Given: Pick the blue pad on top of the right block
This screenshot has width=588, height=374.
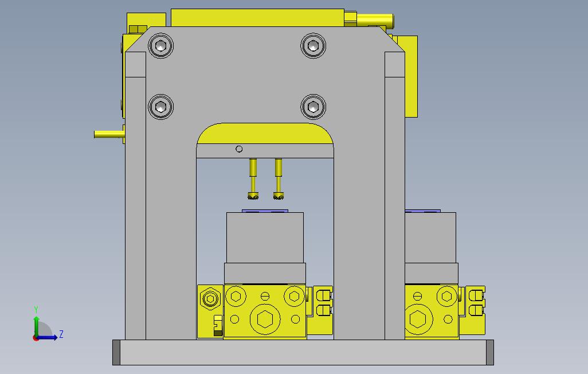Looking at the screenshot, I should point(423,211).
